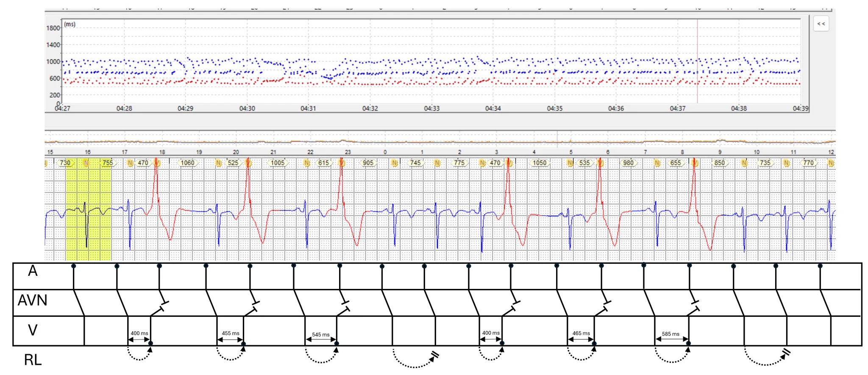This screenshot has height=375, width=868.
Task: Click the RL label below the ladder diagram
Action: click(x=33, y=360)
